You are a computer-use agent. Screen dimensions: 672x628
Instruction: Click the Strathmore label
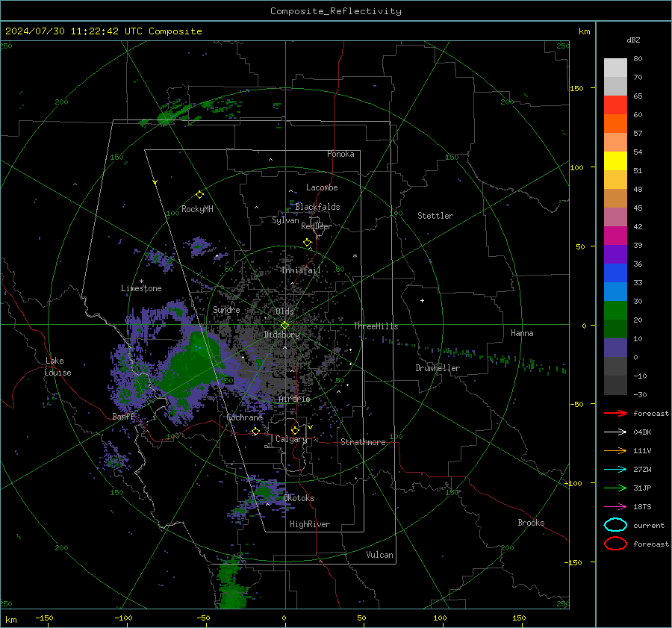(363, 442)
